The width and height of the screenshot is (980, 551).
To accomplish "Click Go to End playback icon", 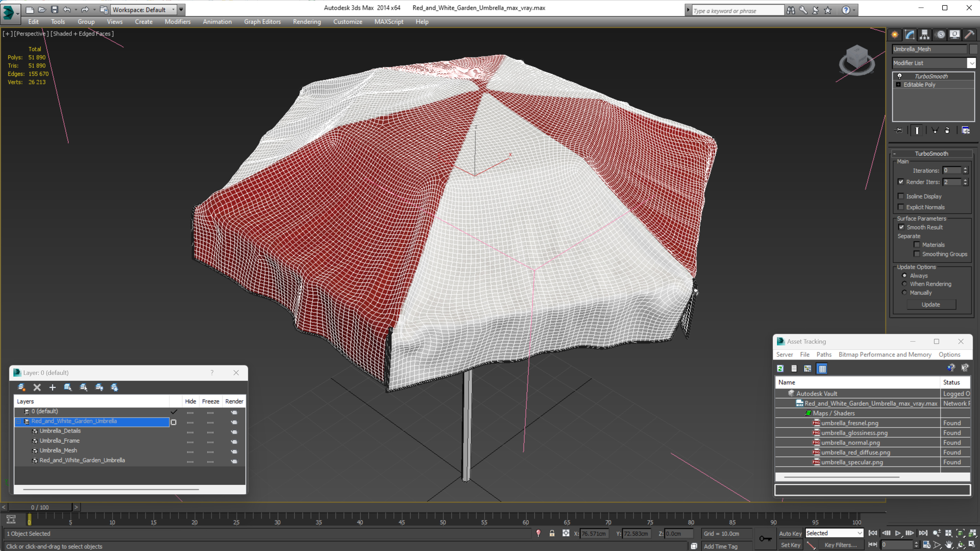I will pos(923,533).
